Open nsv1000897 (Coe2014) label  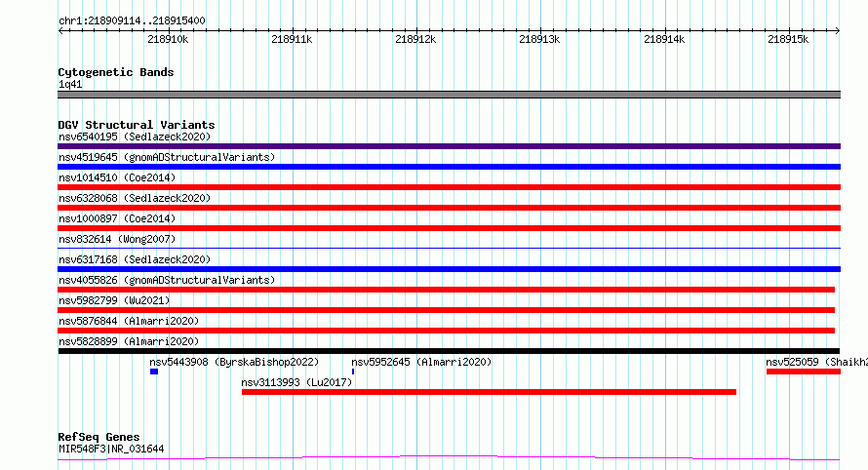click(117, 218)
